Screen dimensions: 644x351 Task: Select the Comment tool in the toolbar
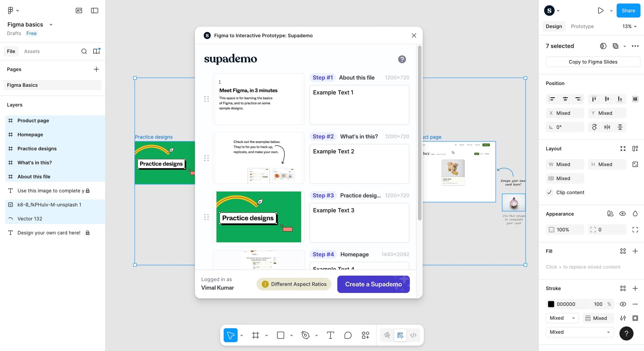pos(348,335)
